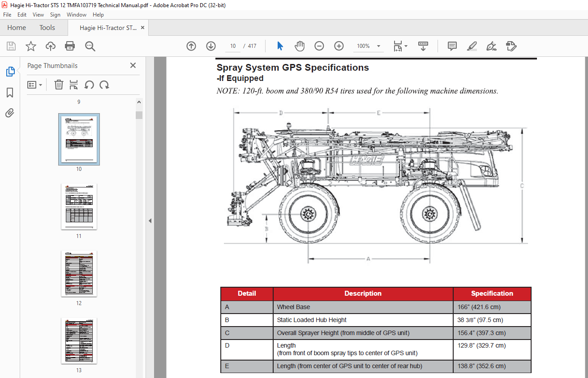Open the Find text magnifier tool
Viewport: 588px width, 378px height.
pyautogui.click(x=90, y=46)
